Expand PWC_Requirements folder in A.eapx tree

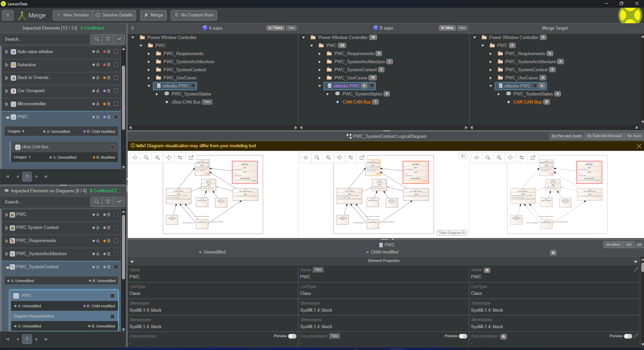(x=149, y=53)
